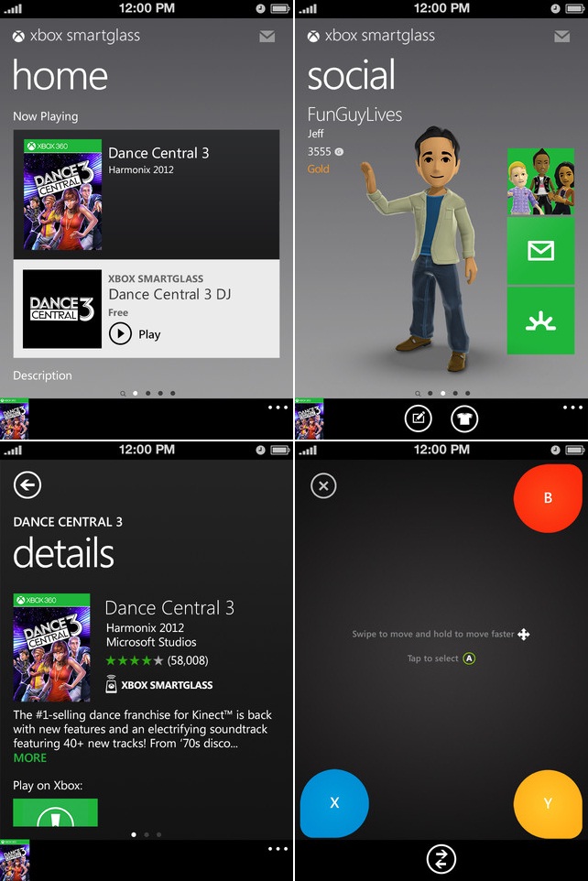Expand description with the MORE link

pyautogui.click(x=30, y=758)
